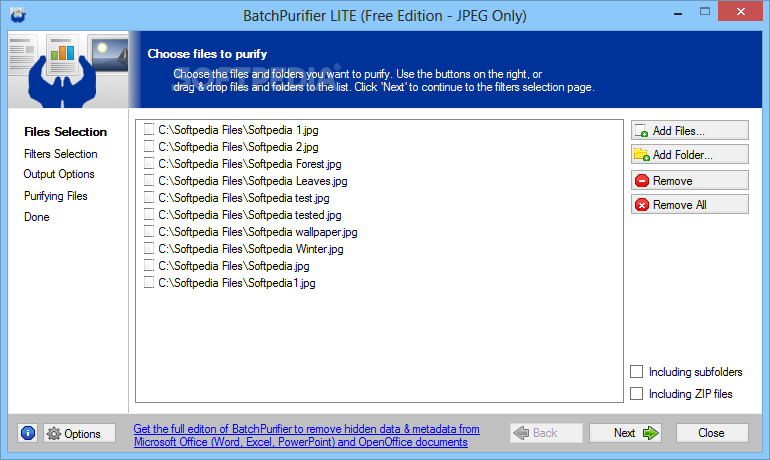Go to the Files Selection step
Screen dimensions: 770x460
pos(65,132)
